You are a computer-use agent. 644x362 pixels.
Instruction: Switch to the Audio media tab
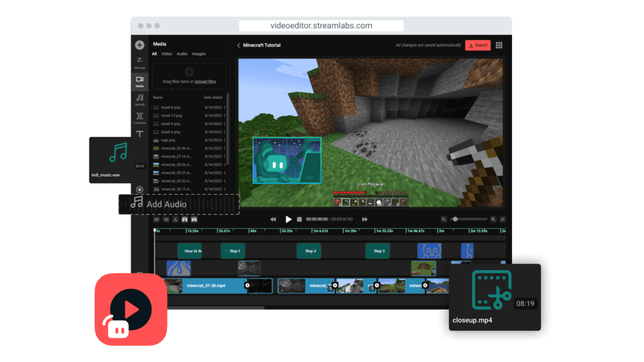click(x=182, y=54)
